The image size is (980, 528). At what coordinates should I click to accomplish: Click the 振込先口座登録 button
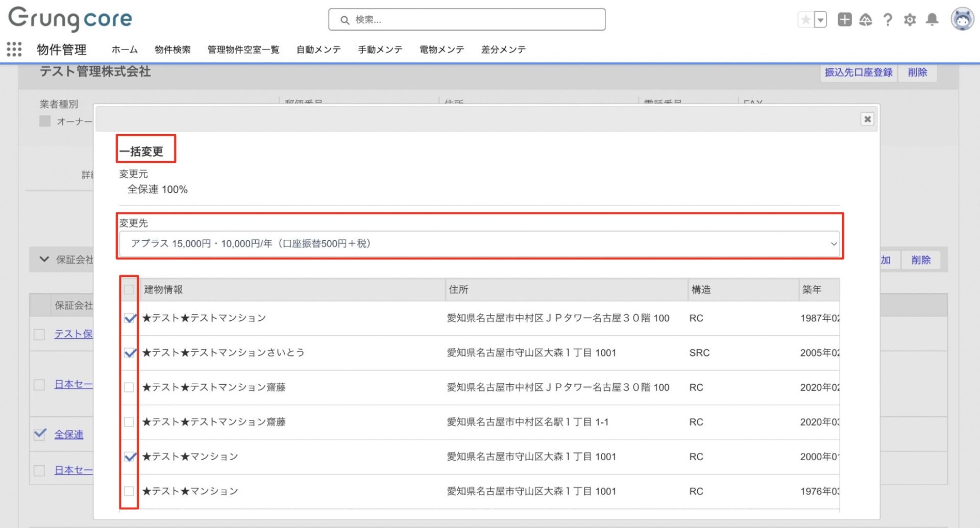(x=858, y=72)
